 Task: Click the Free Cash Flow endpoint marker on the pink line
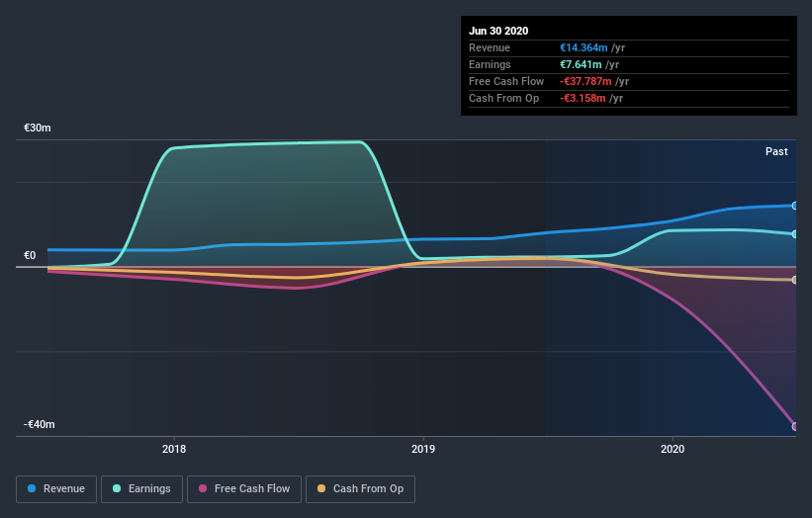(x=794, y=427)
